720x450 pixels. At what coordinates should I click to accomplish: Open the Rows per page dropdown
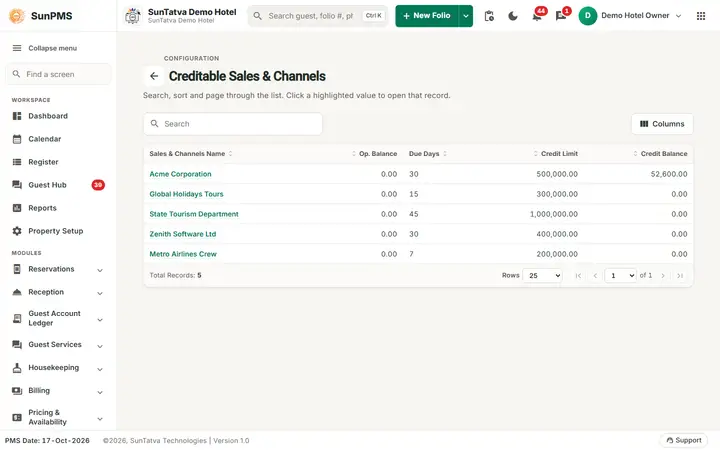point(542,276)
